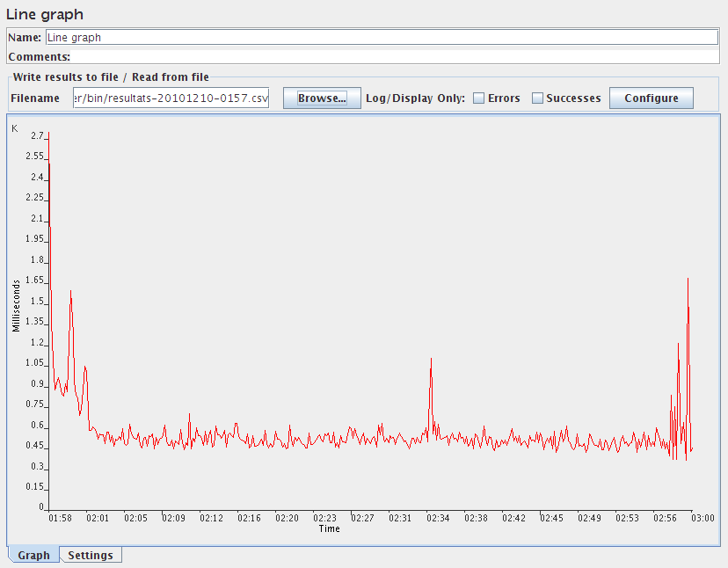Screen dimensions: 728x568
Task: Click the Name text field
Action: (381, 38)
